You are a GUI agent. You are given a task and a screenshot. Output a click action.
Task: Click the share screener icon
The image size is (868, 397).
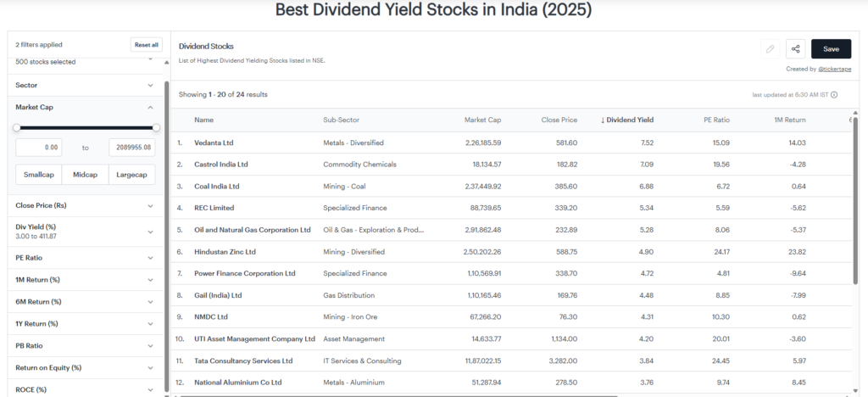tap(795, 49)
